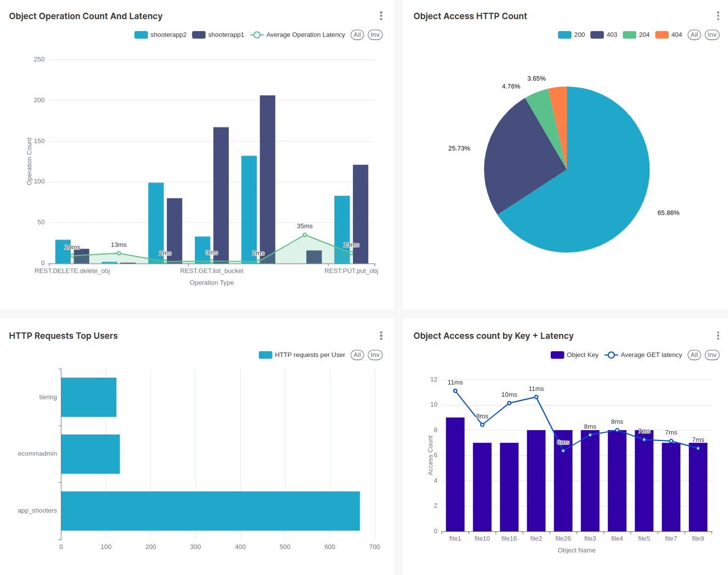Click Inv button in operation count legend

click(x=375, y=35)
